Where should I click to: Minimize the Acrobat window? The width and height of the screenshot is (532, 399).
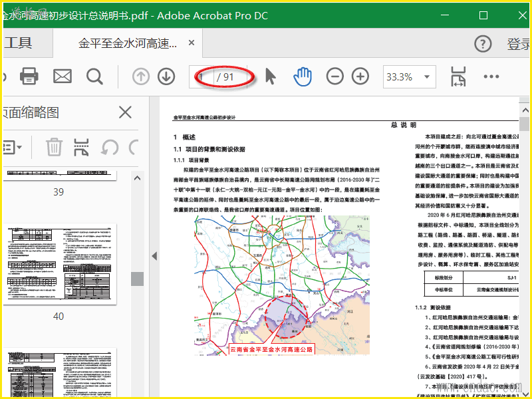tap(445, 15)
